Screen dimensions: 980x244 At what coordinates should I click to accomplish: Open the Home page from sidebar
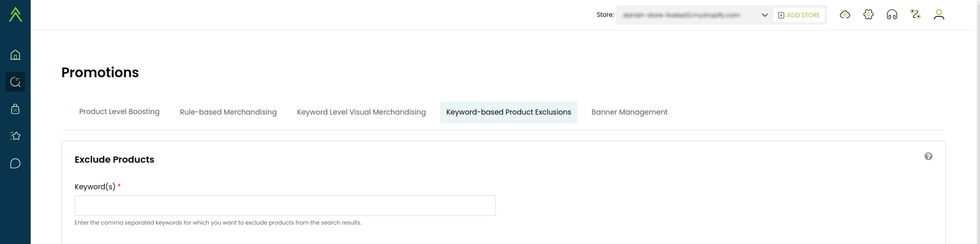15,55
